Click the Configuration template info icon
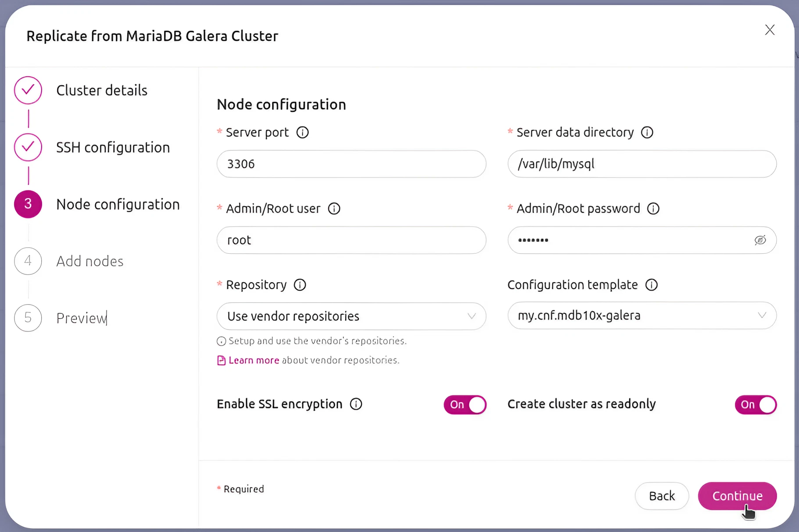The image size is (799, 532). 652,285
